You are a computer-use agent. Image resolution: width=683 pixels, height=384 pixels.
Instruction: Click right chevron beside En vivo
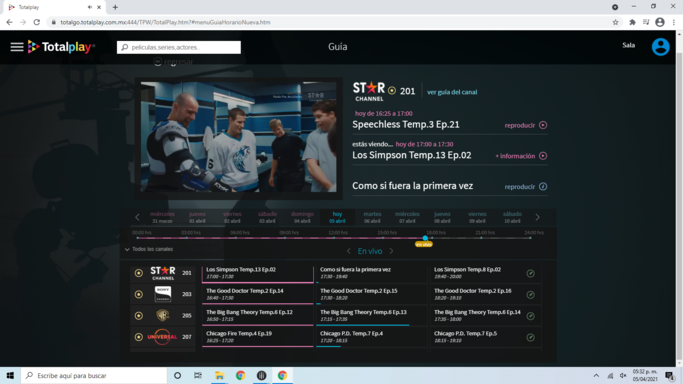pos(391,251)
